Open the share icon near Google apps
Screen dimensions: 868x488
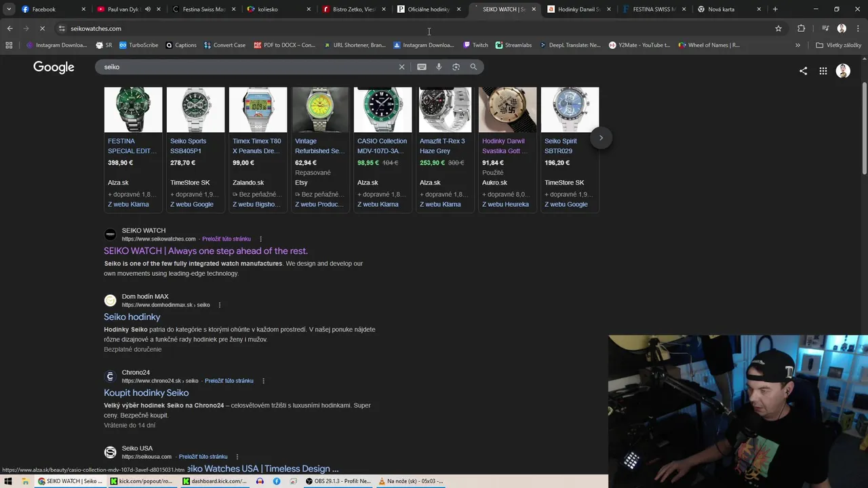pos(803,70)
